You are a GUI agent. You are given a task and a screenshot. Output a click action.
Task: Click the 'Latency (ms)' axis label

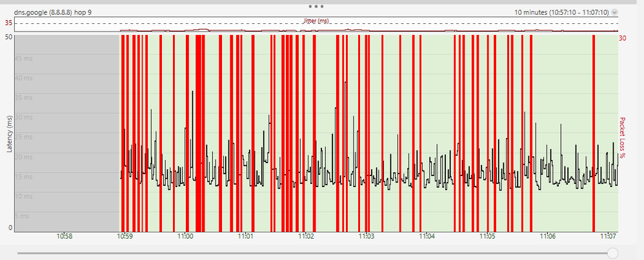pos(9,134)
